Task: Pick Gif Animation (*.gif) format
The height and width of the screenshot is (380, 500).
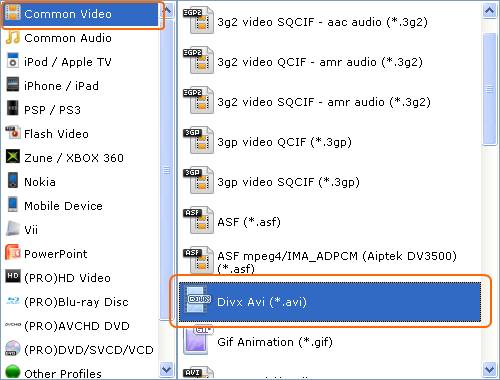Action: pos(275,342)
